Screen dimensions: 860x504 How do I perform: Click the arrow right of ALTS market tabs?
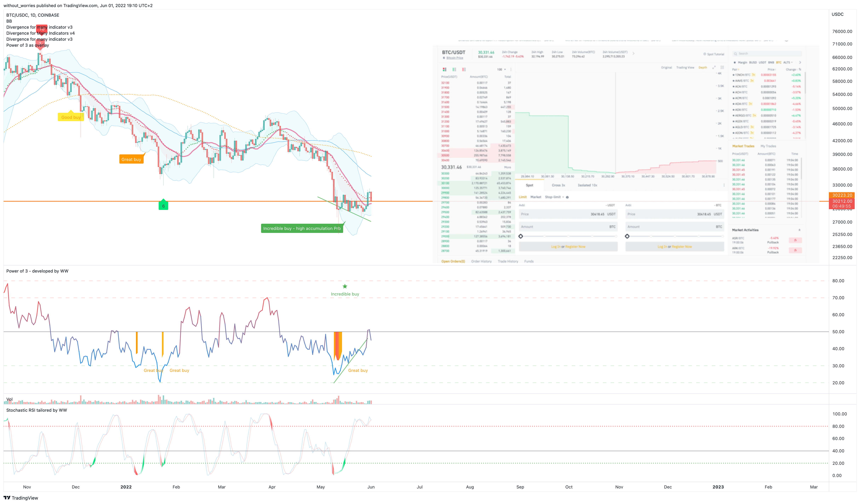click(800, 62)
